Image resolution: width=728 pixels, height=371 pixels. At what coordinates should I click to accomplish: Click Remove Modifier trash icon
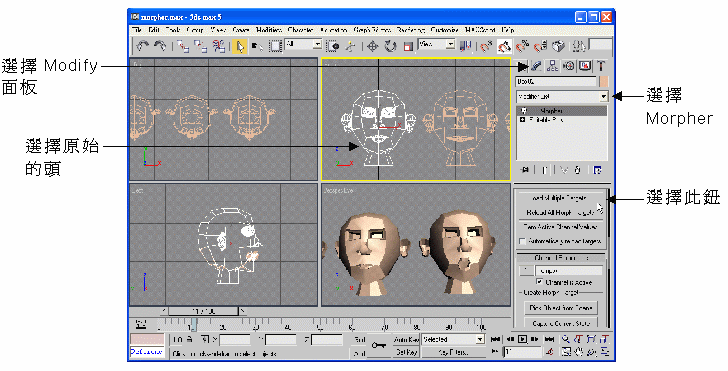(577, 170)
